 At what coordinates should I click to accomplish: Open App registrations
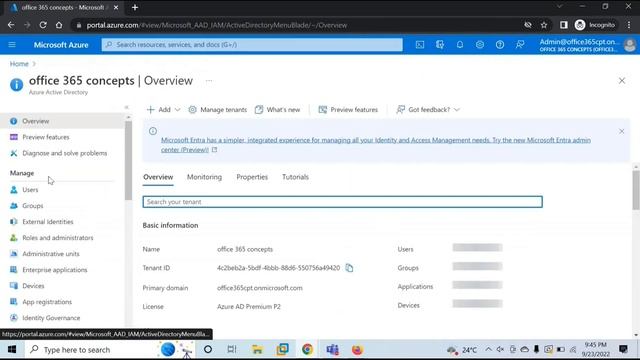point(47,302)
